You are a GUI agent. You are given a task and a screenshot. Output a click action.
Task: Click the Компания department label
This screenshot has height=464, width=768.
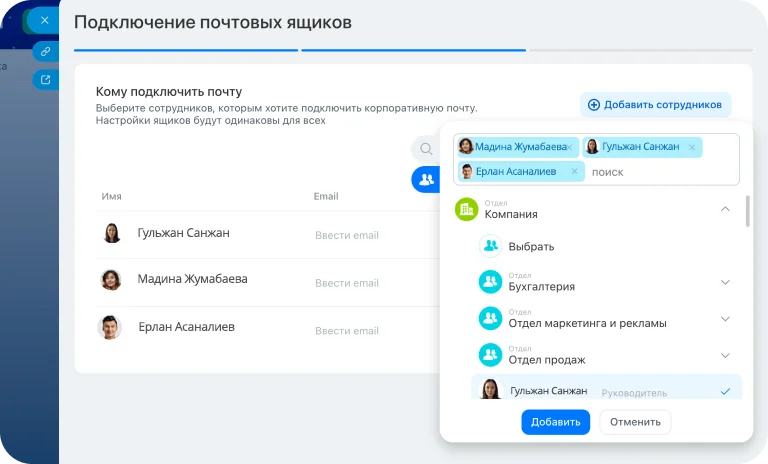[511, 214]
